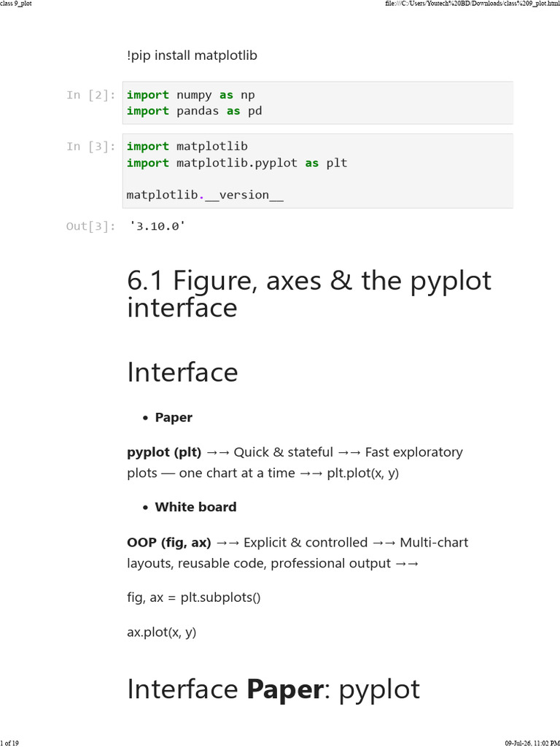Click the 'fig, ax = plt.subplots()' line

pos(194,597)
